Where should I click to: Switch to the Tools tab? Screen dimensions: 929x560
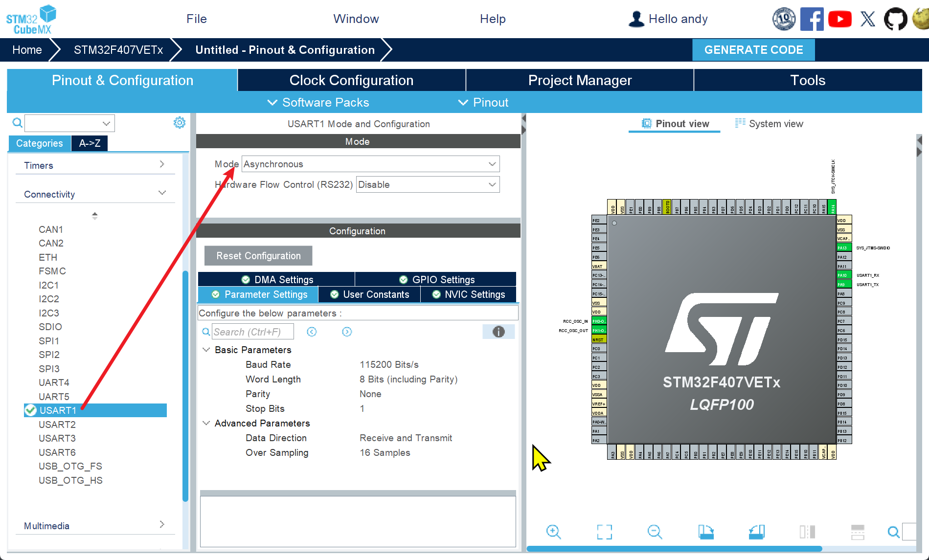pos(808,80)
